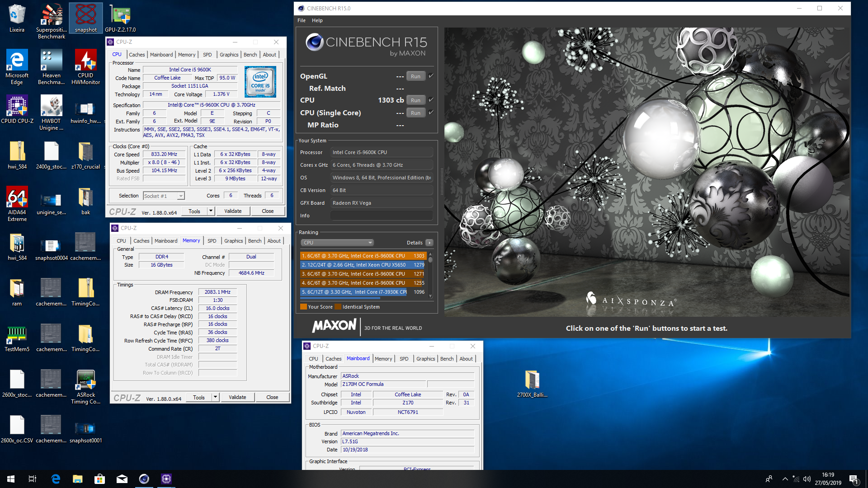Open the Action Center notifications icon

click(x=854, y=479)
